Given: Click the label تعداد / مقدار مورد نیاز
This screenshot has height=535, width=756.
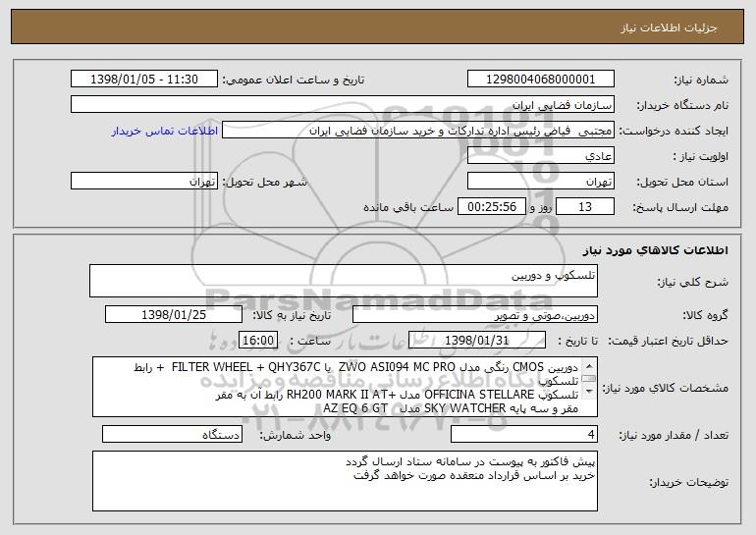Looking at the screenshot, I should pyautogui.click(x=674, y=435).
